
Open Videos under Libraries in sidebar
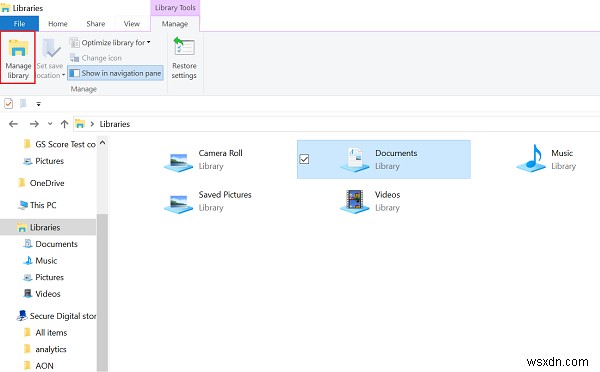[x=42, y=294]
